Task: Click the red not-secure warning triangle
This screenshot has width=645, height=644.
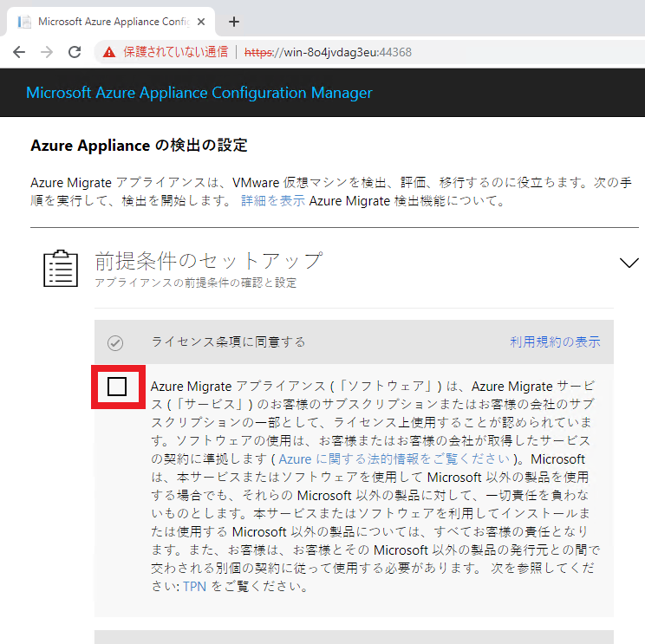Action: (109, 52)
